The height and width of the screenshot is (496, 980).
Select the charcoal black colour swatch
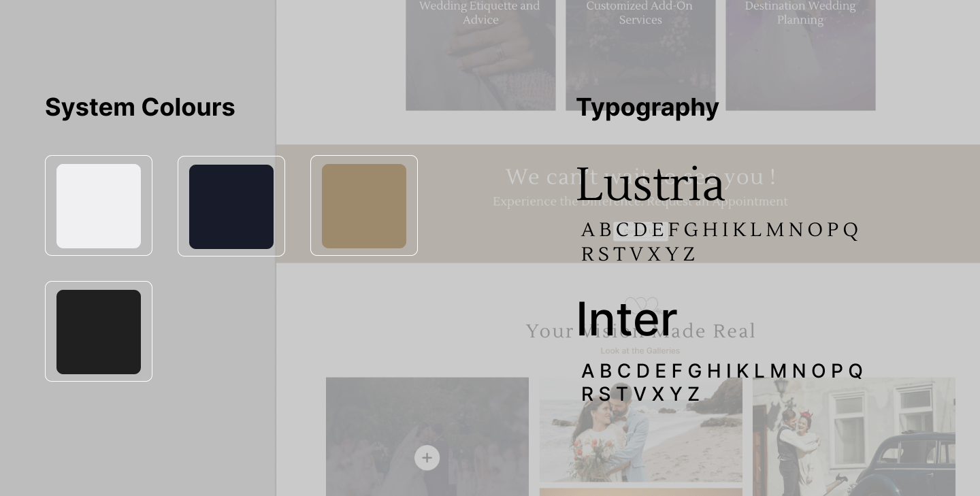(x=99, y=331)
